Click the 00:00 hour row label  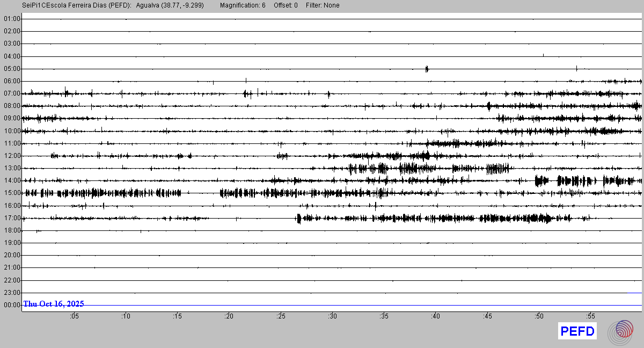coord(11,305)
